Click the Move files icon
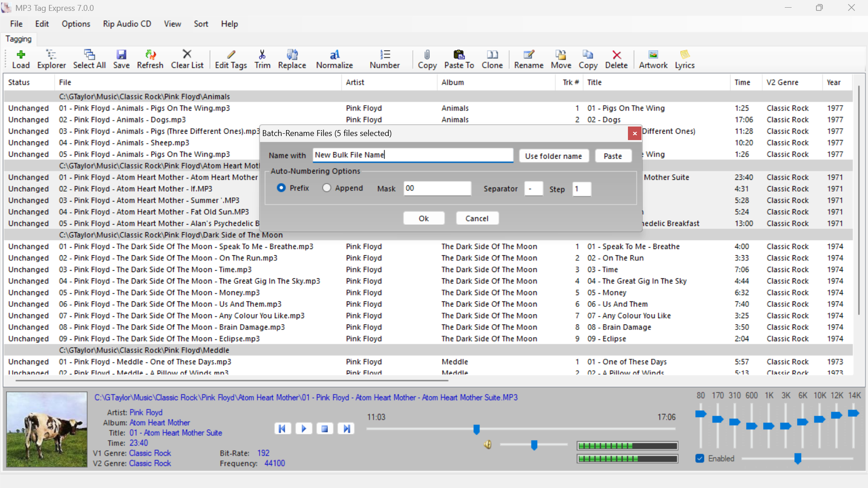This screenshot has width=868, height=488. pos(561,59)
